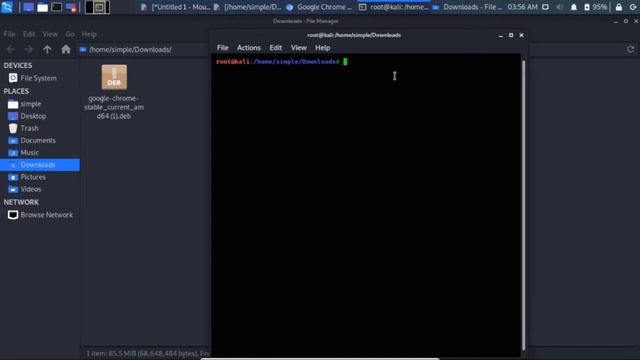Minimize the terminal window

coord(500,36)
